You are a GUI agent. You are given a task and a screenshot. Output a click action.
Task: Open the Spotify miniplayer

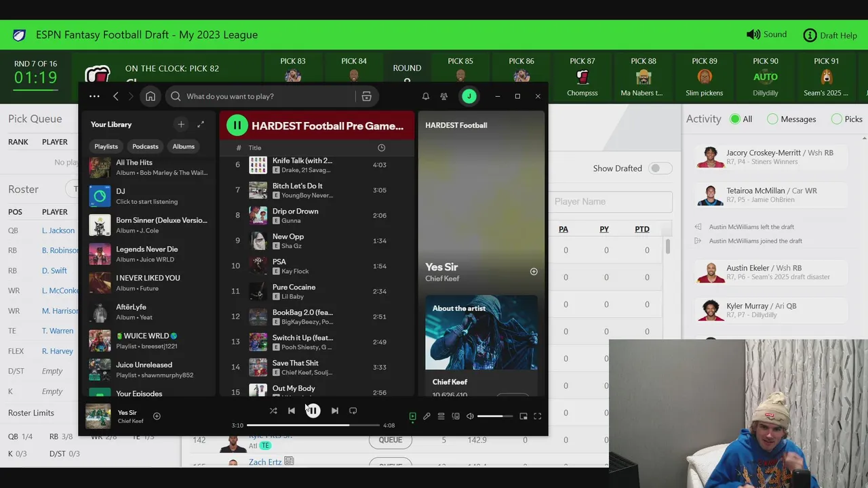coord(524,416)
